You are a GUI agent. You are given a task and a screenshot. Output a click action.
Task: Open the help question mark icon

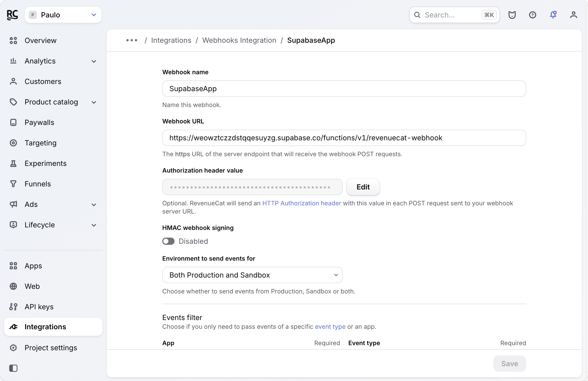tap(533, 15)
